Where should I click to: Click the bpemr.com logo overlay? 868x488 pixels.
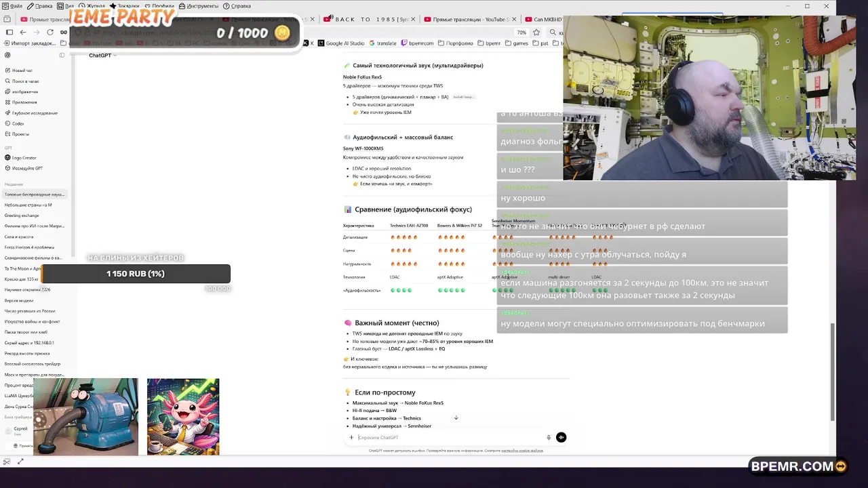point(798,466)
